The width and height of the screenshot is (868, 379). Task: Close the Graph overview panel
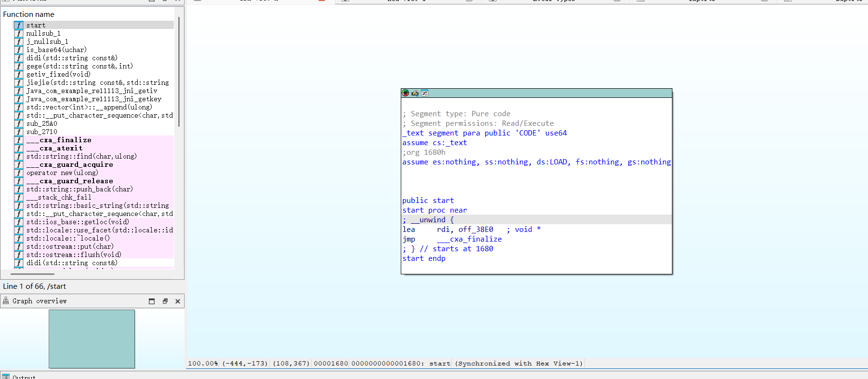point(178,301)
